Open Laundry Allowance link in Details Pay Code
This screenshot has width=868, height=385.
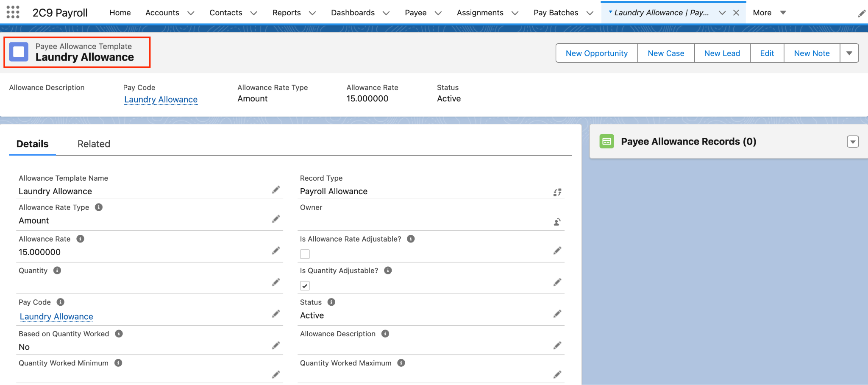tap(56, 316)
